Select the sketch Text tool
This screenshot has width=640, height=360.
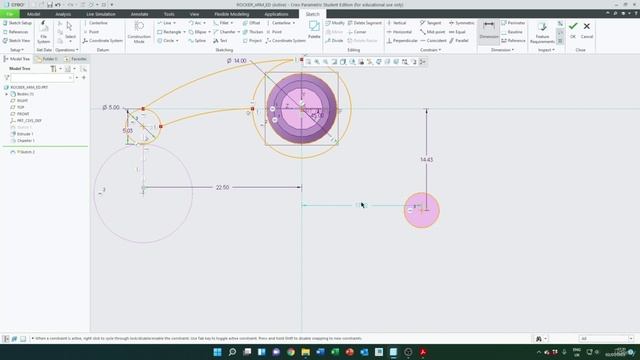coord(220,41)
